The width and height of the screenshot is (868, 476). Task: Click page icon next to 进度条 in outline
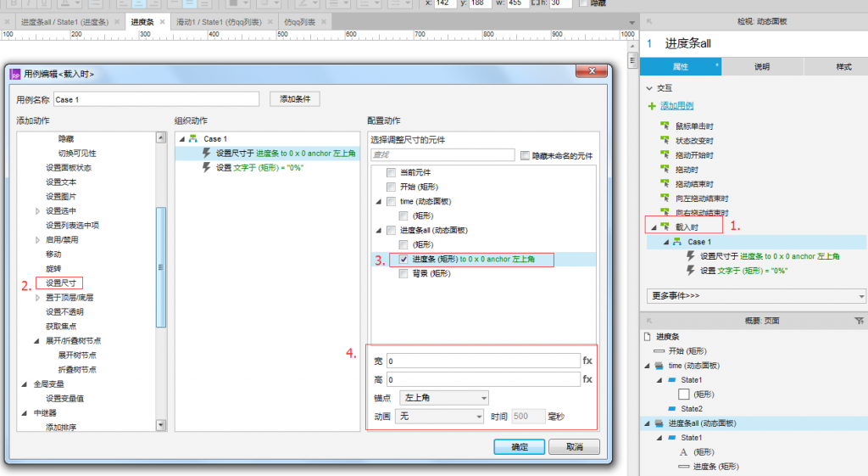pos(647,336)
